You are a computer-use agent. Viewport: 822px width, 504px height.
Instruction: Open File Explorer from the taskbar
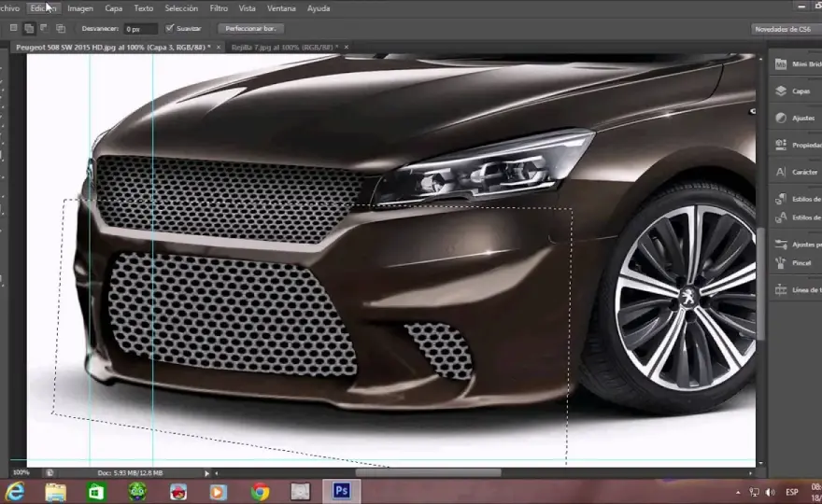[x=55, y=492]
